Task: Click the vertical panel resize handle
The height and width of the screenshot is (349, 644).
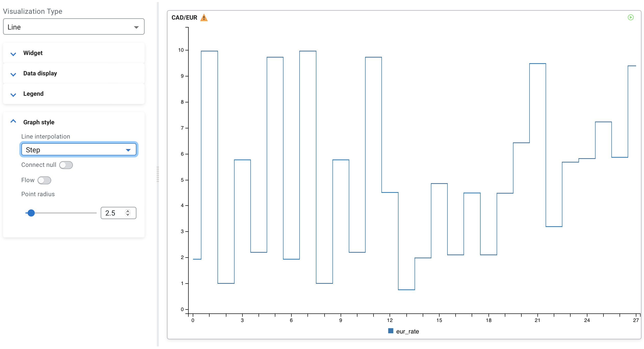Action: [x=158, y=174]
